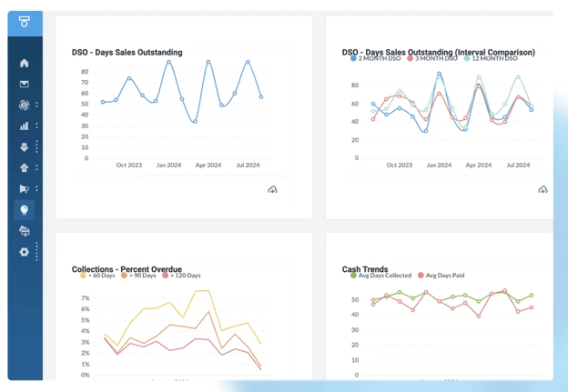Open the mail envelope section in the sidebar

[25, 84]
